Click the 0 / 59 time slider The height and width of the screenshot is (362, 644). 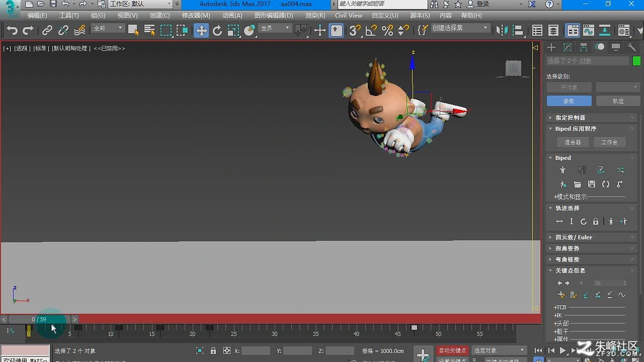tap(39, 319)
